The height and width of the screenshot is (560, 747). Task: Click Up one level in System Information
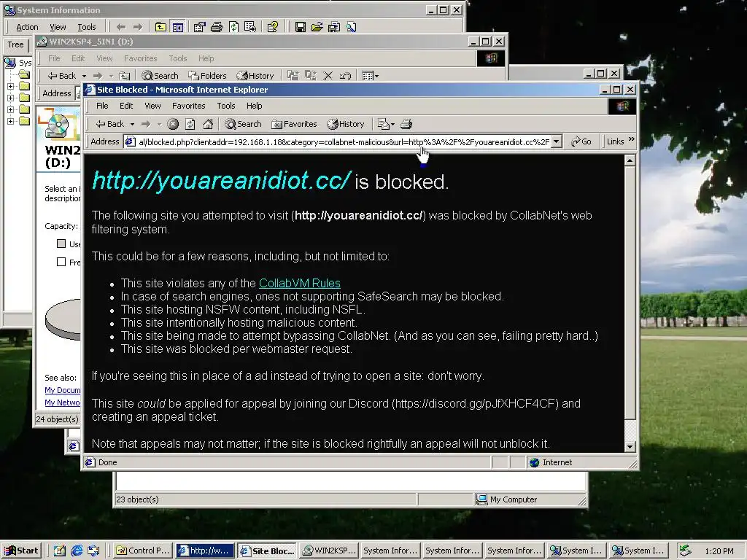pyautogui.click(x=160, y=27)
